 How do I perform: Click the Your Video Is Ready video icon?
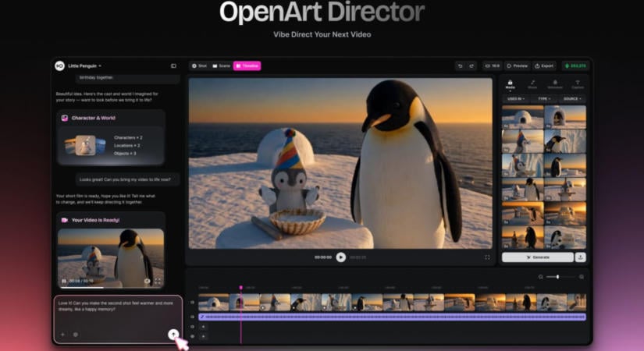click(65, 220)
